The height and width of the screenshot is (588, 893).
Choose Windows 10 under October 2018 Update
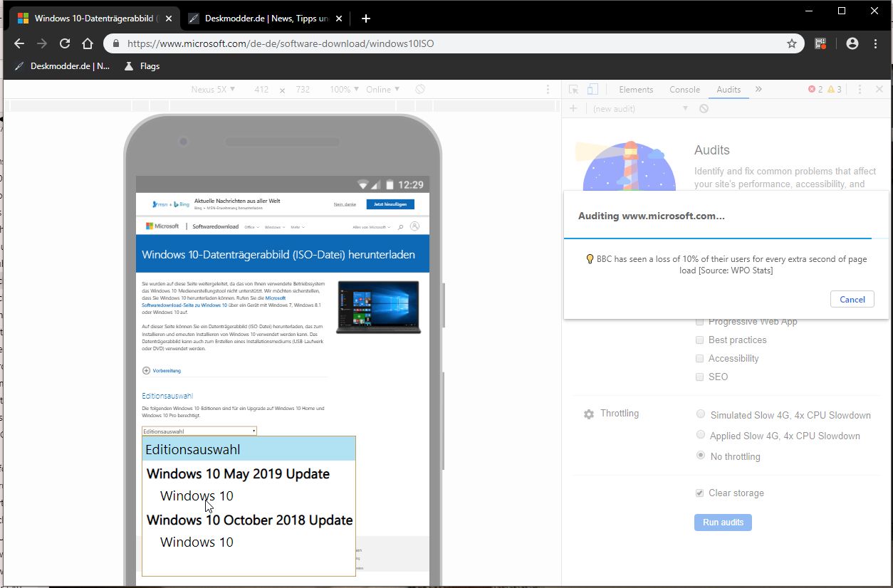(x=197, y=542)
